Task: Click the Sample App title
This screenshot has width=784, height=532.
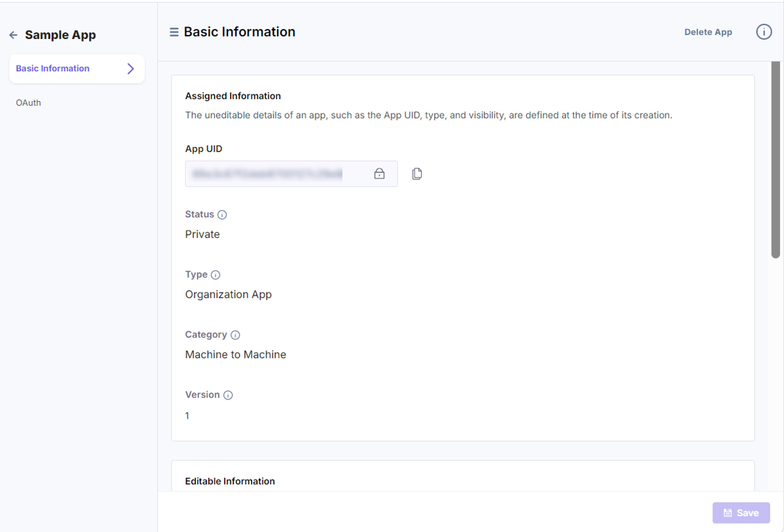Action: pyautogui.click(x=60, y=35)
